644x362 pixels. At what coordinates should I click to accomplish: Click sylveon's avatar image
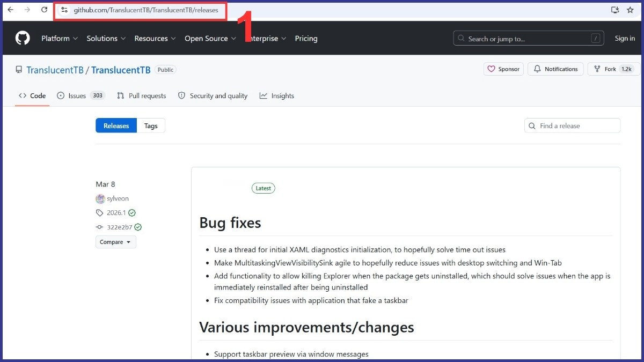[x=100, y=199]
